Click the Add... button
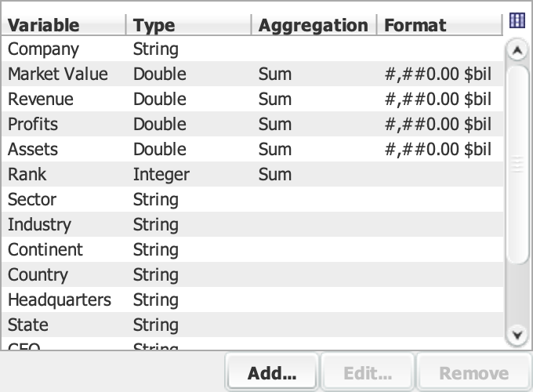Screen dimensions: 533x392 271,373
